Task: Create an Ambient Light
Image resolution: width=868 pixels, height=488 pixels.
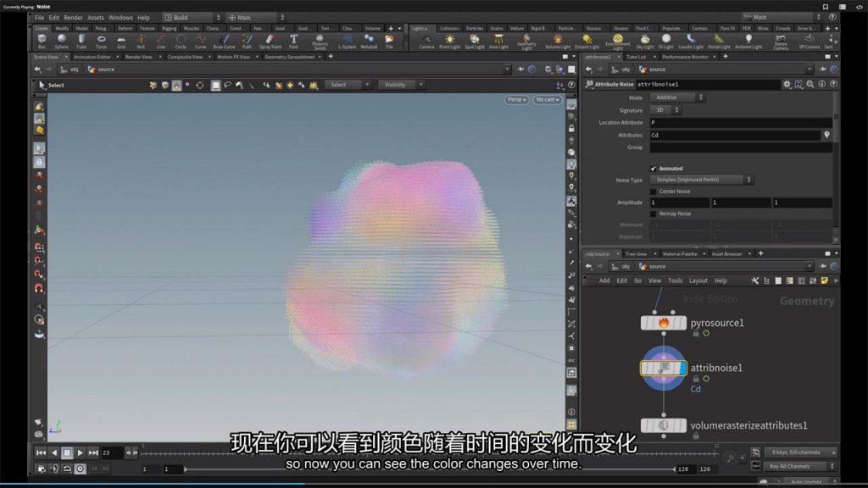Action: pyautogui.click(x=748, y=41)
